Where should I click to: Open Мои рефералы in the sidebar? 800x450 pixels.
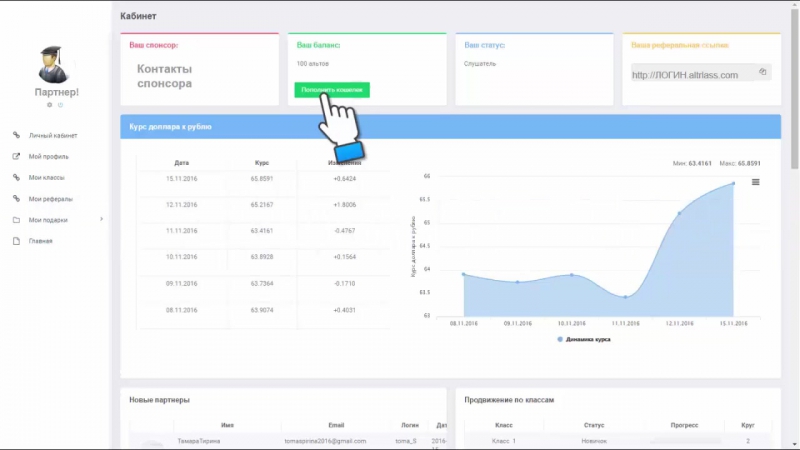click(50, 199)
